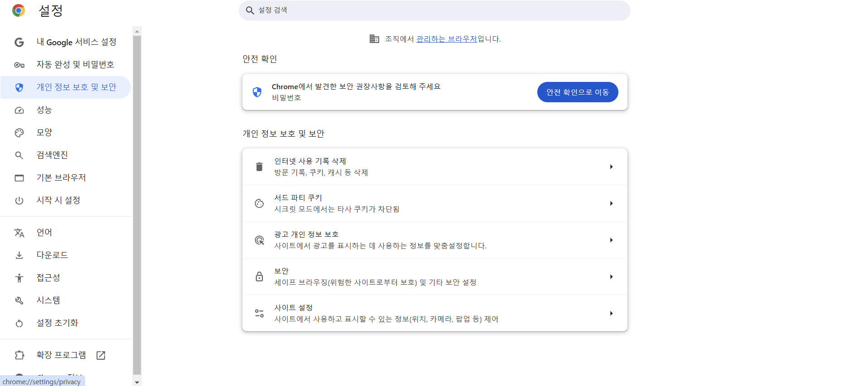Open 성능 settings page
This screenshot has height=386, width=868.
(66, 110)
